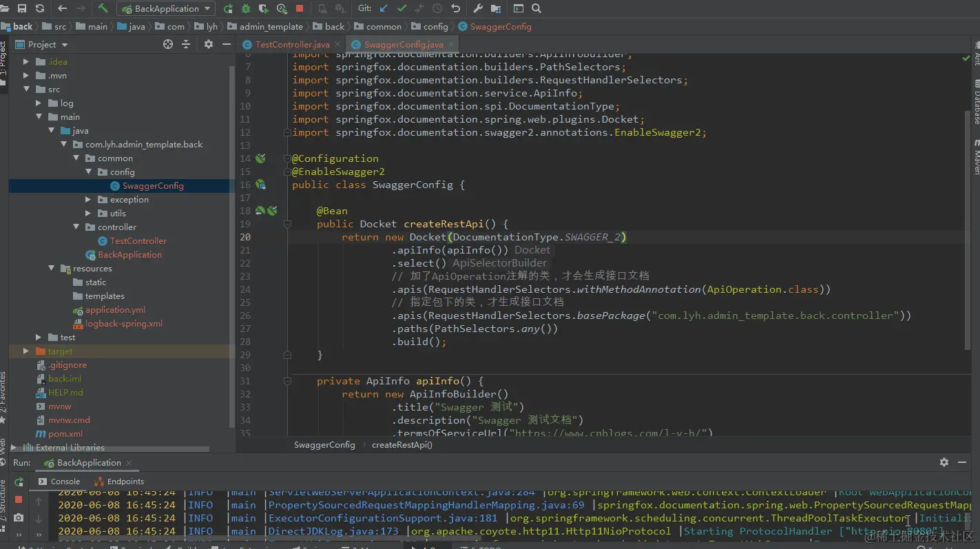The height and width of the screenshot is (549, 980).
Task: Click the common breadcrumb in navigation bar
Action: (377, 26)
